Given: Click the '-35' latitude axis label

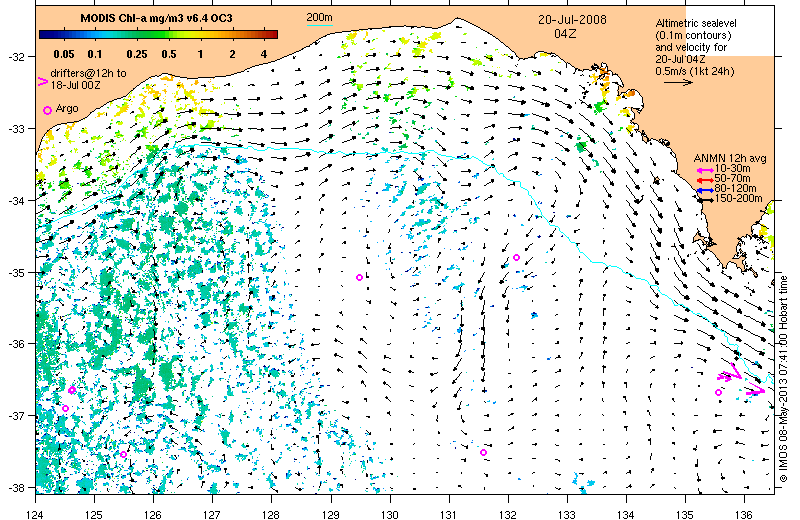Looking at the screenshot, I should point(15,273).
